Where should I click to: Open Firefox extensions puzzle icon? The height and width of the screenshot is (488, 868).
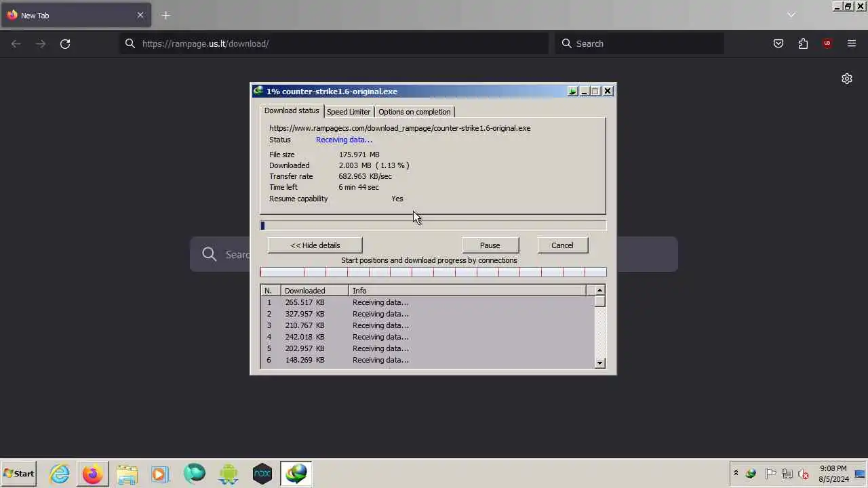click(x=803, y=43)
